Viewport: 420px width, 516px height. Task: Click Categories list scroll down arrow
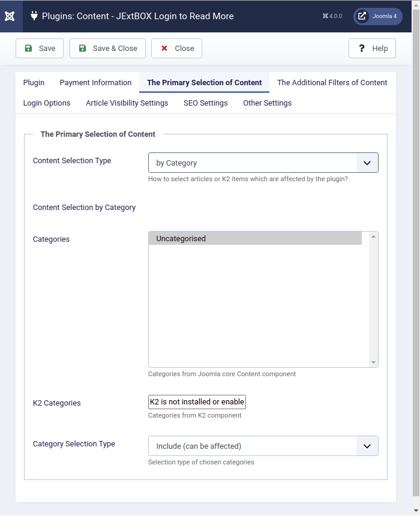[373, 362]
